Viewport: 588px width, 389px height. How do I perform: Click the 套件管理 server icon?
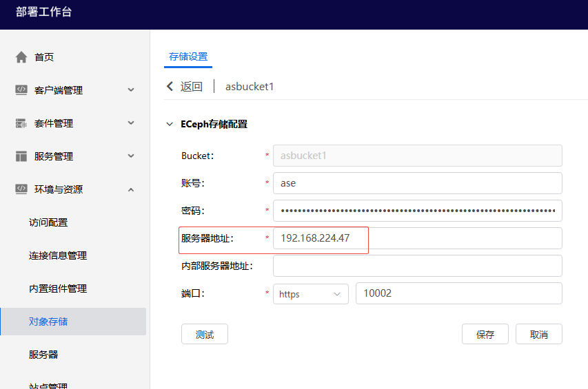pos(21,123)
